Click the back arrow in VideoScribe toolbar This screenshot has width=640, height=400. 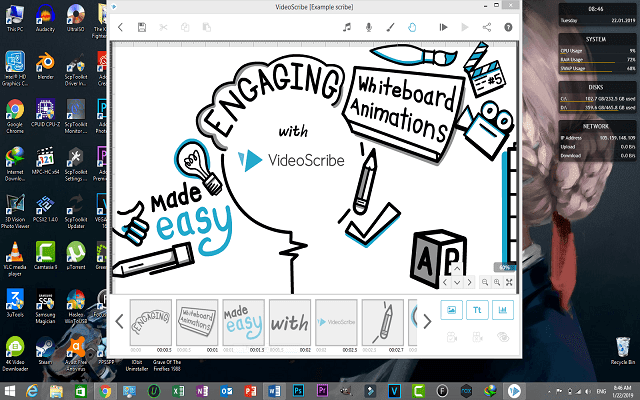[121, 27]
